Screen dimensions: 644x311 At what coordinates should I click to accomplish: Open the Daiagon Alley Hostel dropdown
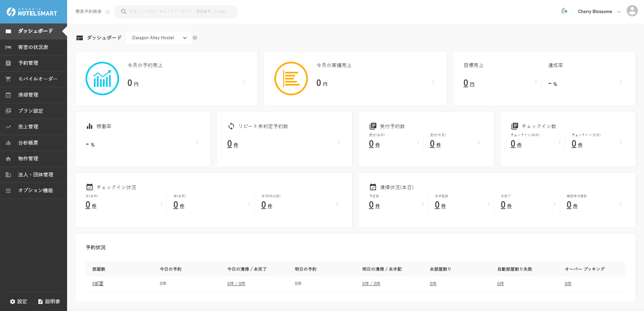(x=158, y=38)
